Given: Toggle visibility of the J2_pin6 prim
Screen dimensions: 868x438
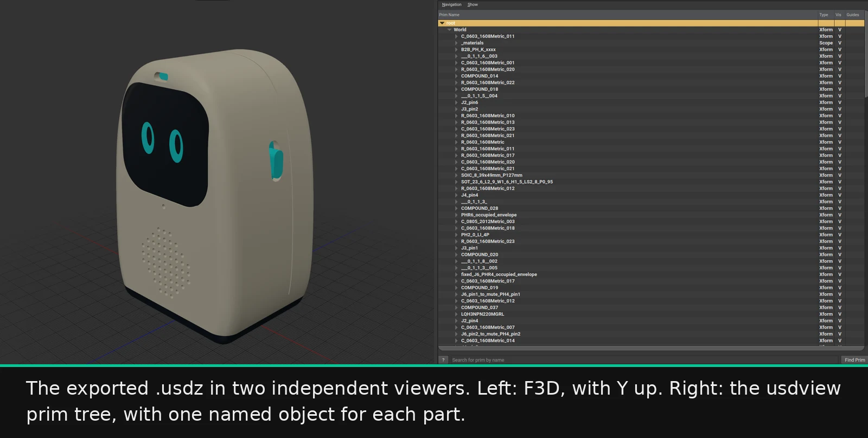Looking at the screenshot, I should 839,102.
